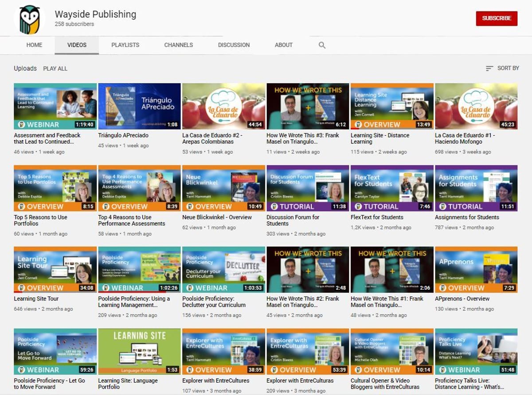Open Top 4 Reasons Performance Assessments thumbnail

tap(139, 188)
